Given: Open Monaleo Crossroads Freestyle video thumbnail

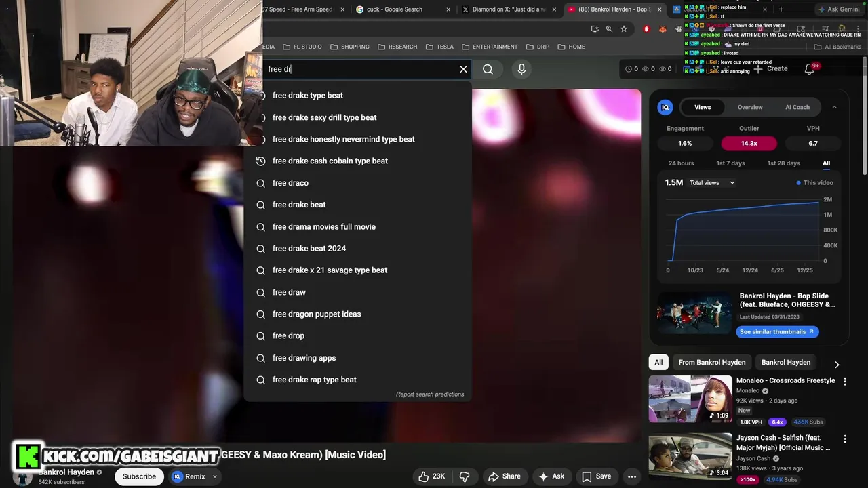Looking at the screenshot, I should 690,399.
